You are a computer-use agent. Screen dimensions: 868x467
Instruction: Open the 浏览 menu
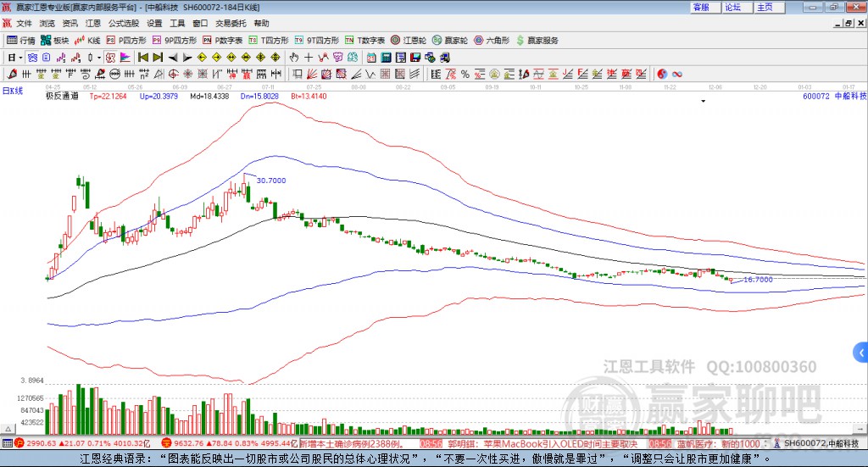[x=47, y=23]
